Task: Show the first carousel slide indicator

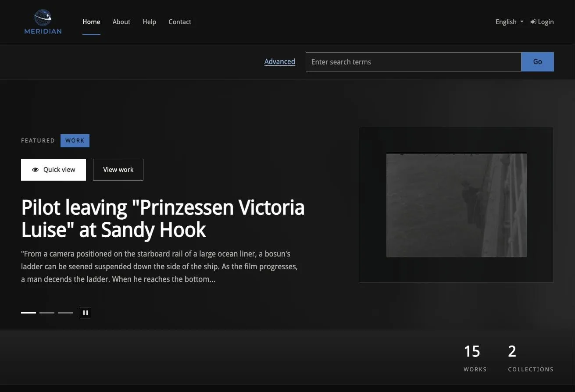Action: point(29,313)
